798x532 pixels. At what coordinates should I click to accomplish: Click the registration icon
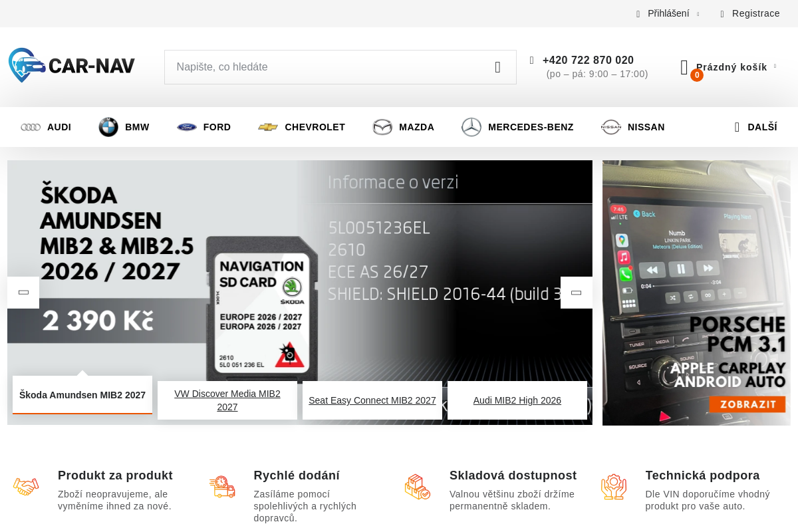(722, 14)
